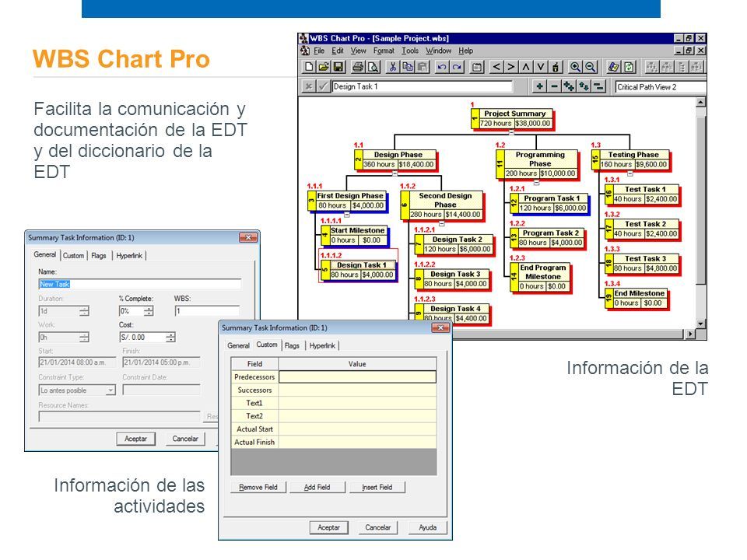747x560 pixels.
Task: Open the File menu
Action: tap(319, 51)
